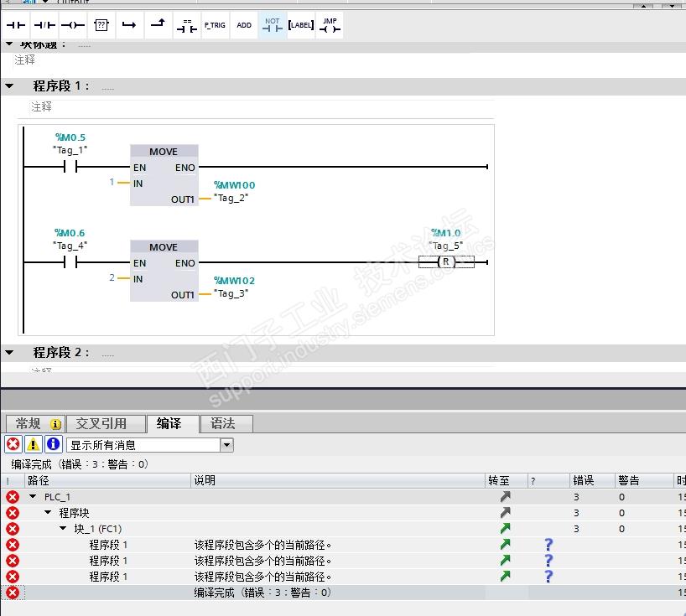Screen dimensions: 686x616
Task: Open help for first 程序段 1 error
Action: 548,545
